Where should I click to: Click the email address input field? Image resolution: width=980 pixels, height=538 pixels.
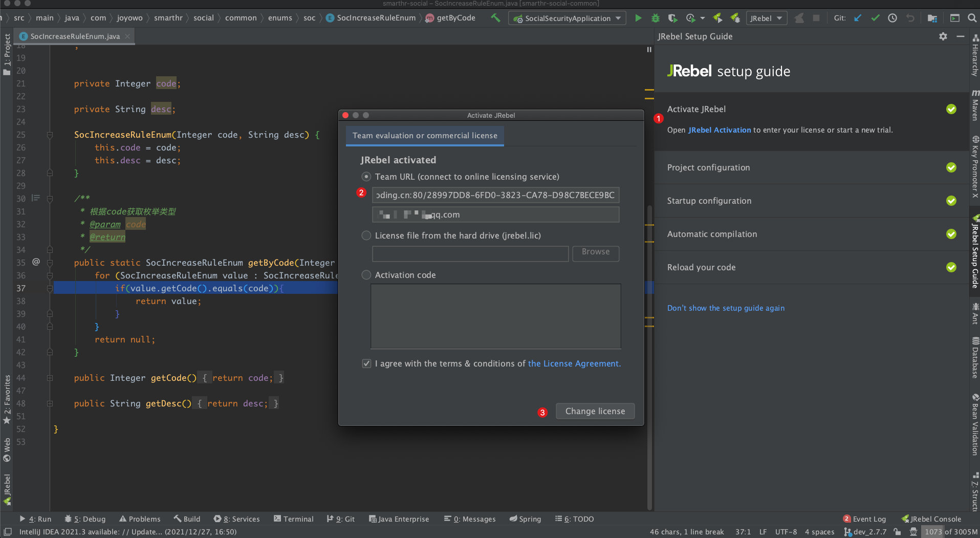[x=495, y=214]
